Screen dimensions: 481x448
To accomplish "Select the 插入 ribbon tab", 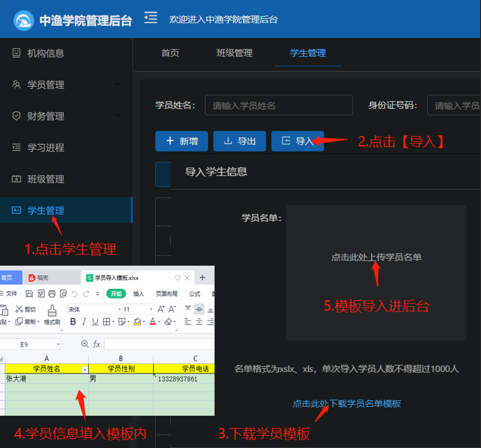I will click(x=139, y=294).
